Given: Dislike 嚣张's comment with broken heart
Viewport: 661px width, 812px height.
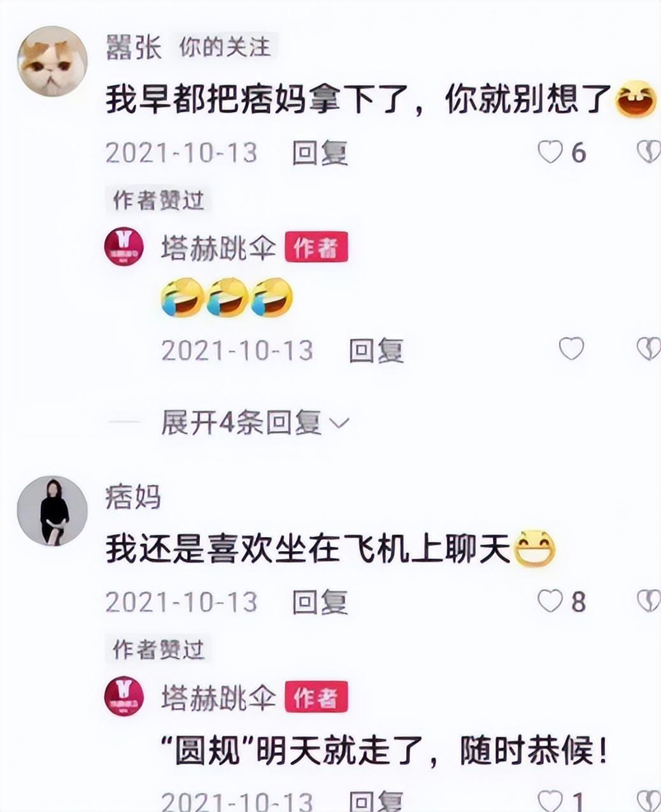Looking at the screenshot, I should tap(649, 152).
